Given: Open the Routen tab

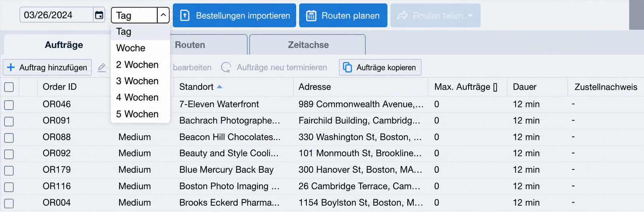Looking at the screenshot, I should tap(190, 45).
